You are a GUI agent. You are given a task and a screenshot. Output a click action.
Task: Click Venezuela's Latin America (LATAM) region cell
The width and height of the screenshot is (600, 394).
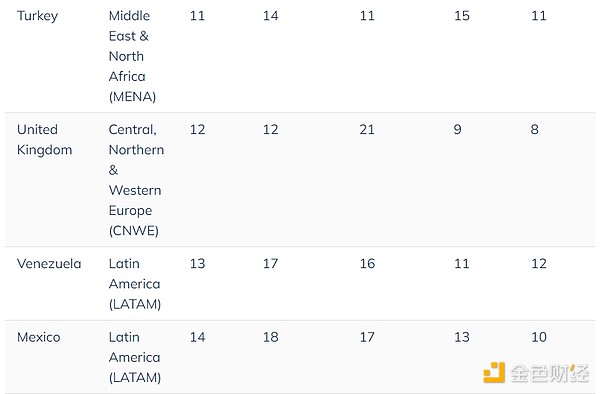tap(135, 284)
